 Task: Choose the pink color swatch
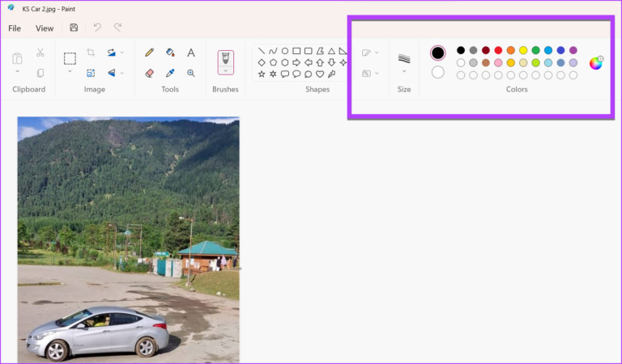(498, 62)
